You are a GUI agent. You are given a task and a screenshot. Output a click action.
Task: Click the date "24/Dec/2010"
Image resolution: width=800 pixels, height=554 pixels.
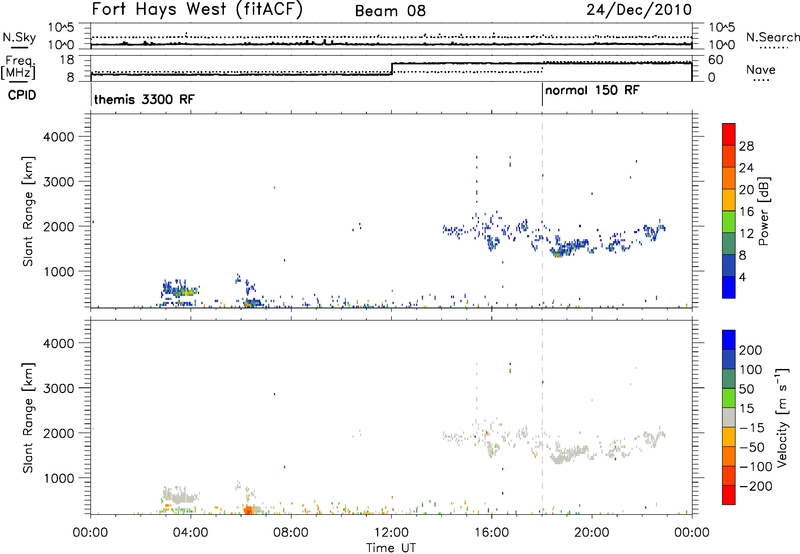pyautogui.click(x=639, y=10)
